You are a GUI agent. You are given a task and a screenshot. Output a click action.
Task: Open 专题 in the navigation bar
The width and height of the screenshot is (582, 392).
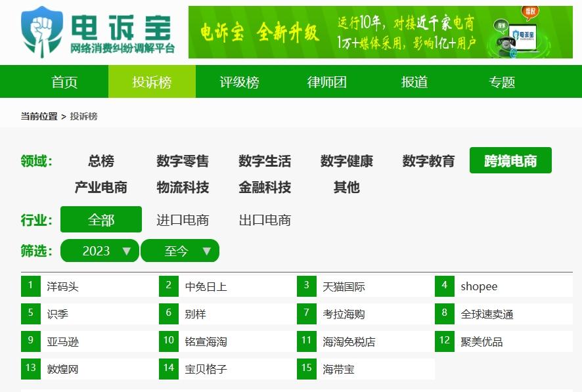coord(502,81)
